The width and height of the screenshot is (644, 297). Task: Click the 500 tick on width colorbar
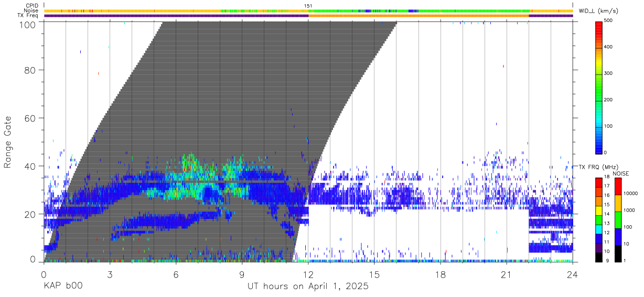click(x=609, y=20)
